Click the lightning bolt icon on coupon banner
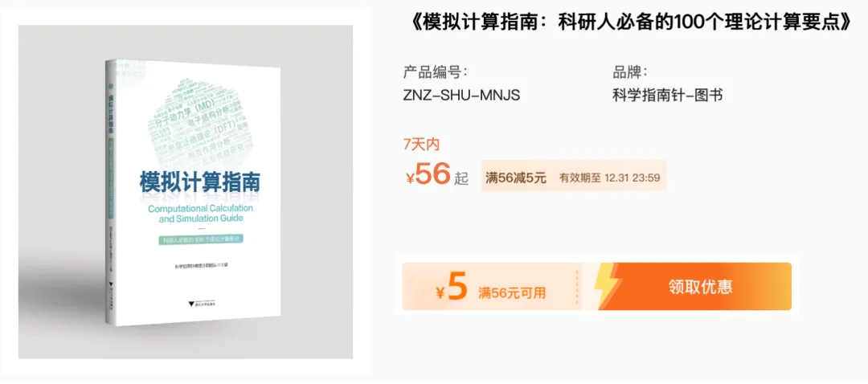The width and height of the screenshot is (868, 384). click(x=607, y=286)
